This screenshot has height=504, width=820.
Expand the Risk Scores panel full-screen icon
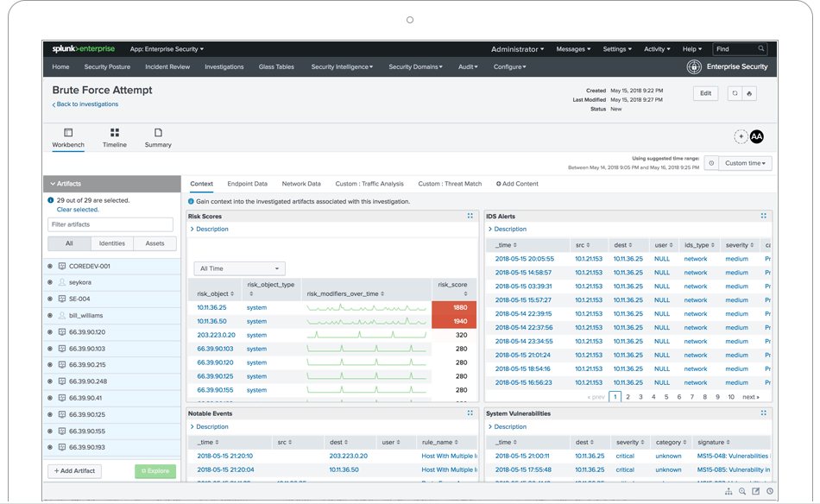[470, 216]
